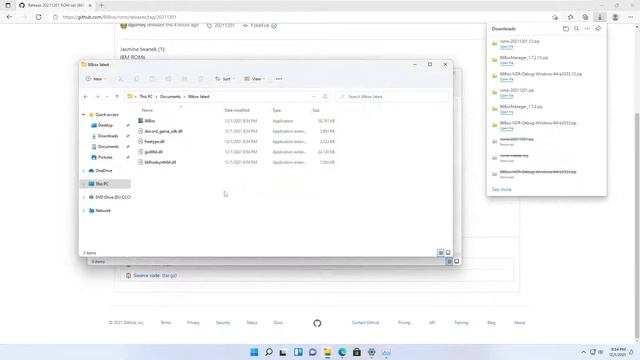Toggle the Edge Downloads toolbar button
Viewport: 640px width, 360px height.
600,17
